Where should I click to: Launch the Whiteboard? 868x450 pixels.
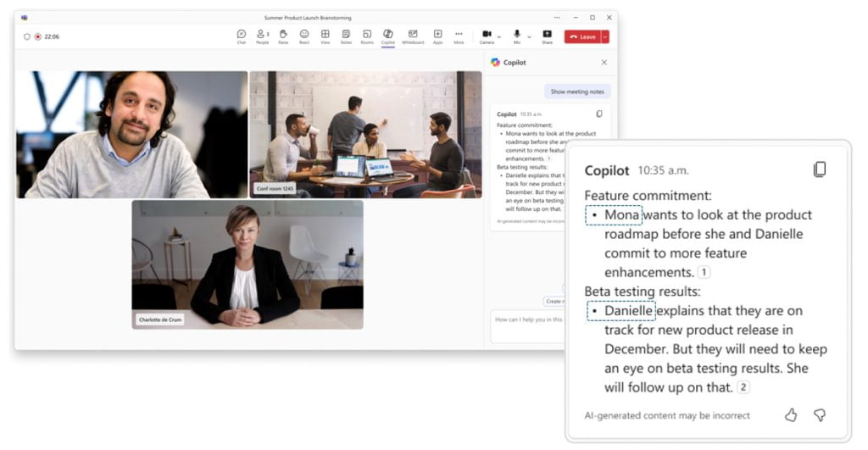click(x=413, y=36)
